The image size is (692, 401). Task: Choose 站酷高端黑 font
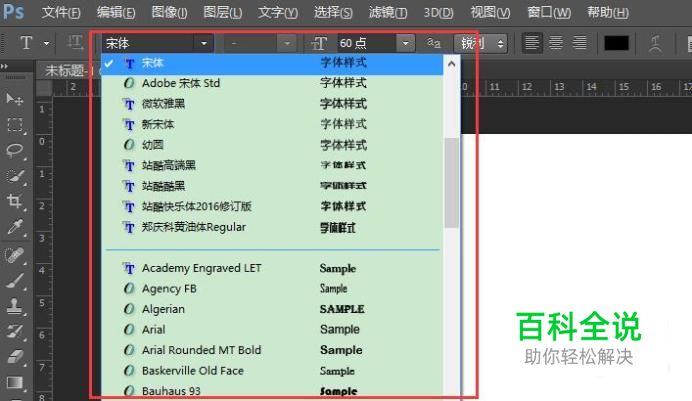272,165
